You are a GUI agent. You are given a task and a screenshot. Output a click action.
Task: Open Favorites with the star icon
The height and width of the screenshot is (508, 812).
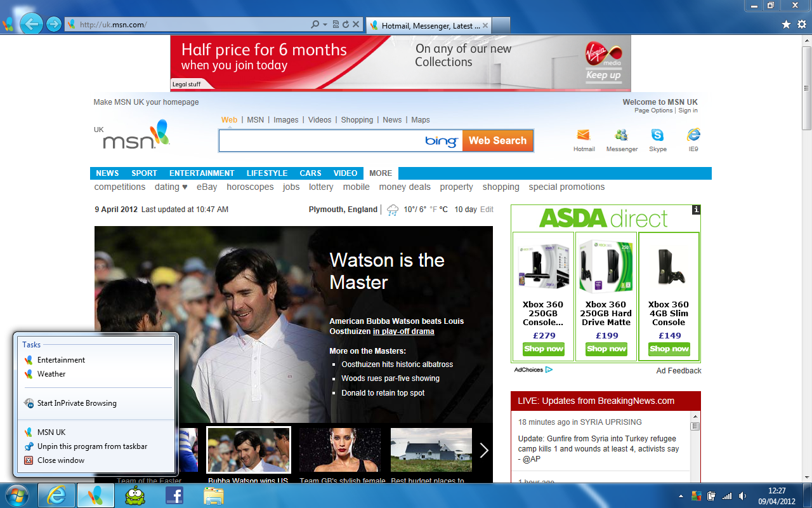coord(787,24)
